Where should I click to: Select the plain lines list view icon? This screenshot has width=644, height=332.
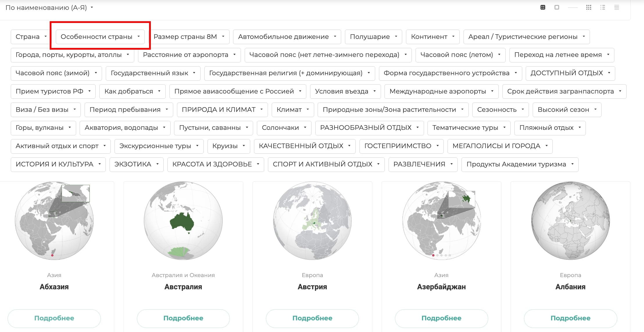coord(616,8)
